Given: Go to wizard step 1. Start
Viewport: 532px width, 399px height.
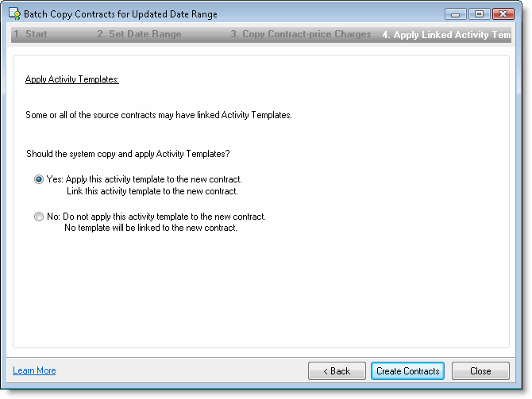Looking at the screenshot, I should (x=30, y=35).
